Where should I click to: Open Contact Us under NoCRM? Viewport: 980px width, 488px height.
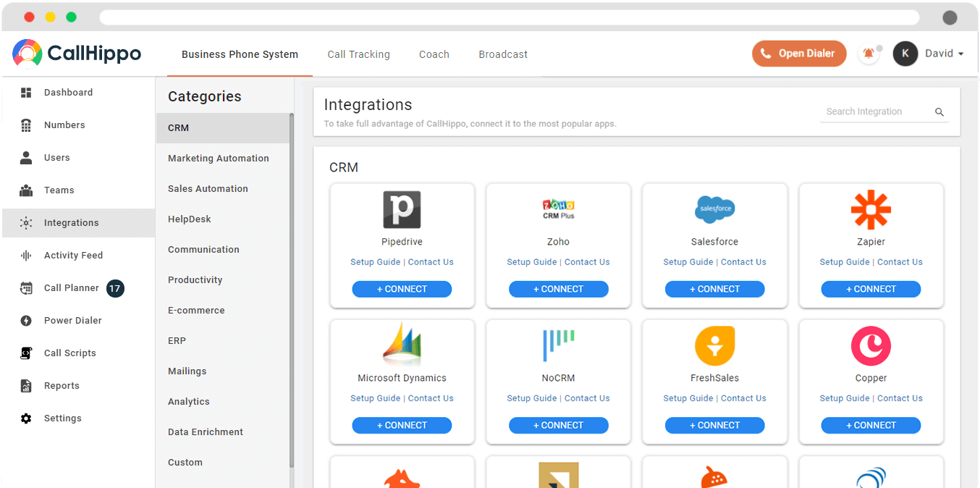[x=587, y=398]
